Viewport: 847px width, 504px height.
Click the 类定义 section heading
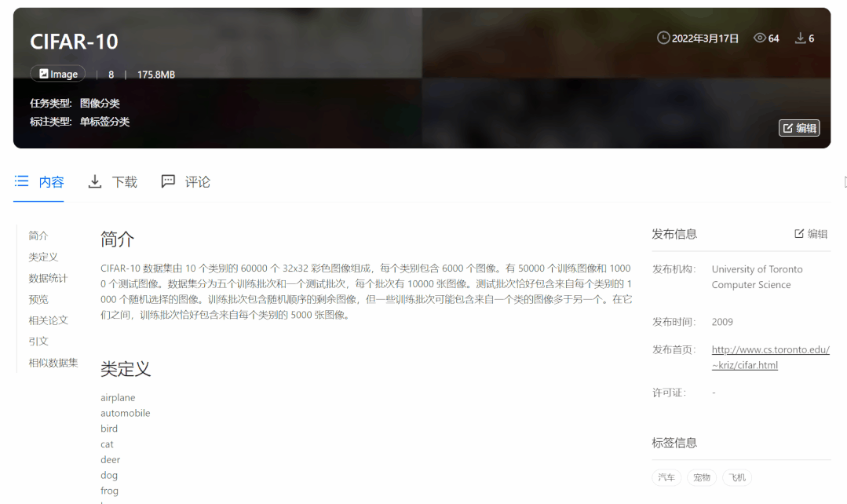[x=126, y=369]
